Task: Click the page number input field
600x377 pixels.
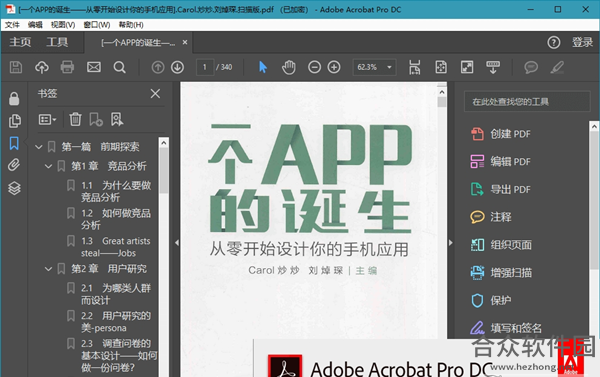Action: pos(205,67)
